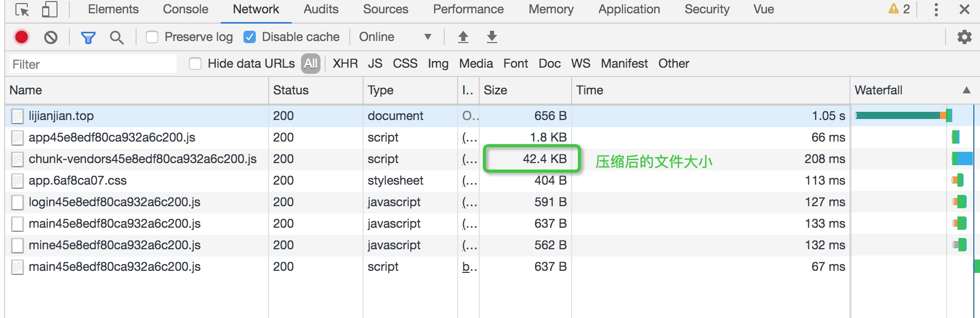The width and height of the screenshot is (980, 318).
Task: Open the Application tab
Action: coord(629,9)
